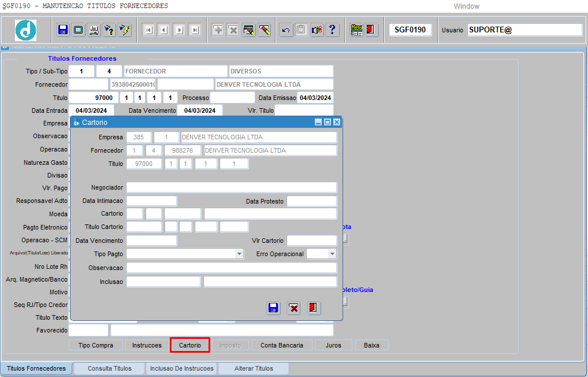Click the screen/clear form toolbar icon
This screenshot has width=588, height=377.
pos(79,29)
